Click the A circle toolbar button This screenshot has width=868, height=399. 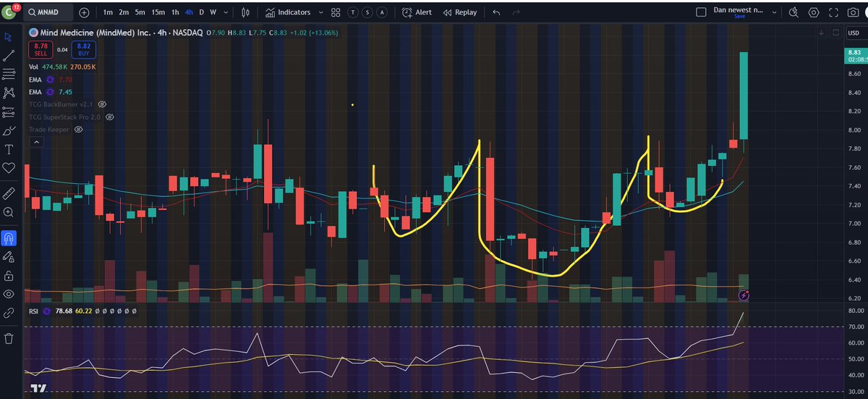(x=381, y=12)
